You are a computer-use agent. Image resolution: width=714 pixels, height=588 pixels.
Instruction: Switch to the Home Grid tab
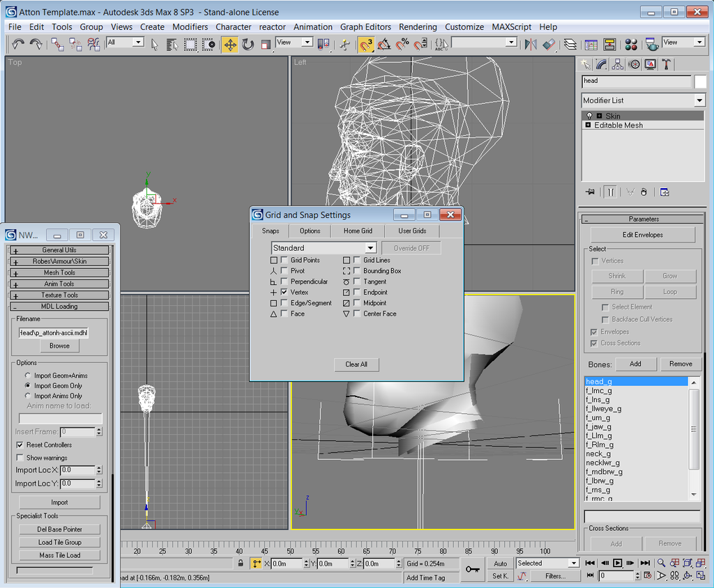(x=358, y=231)
